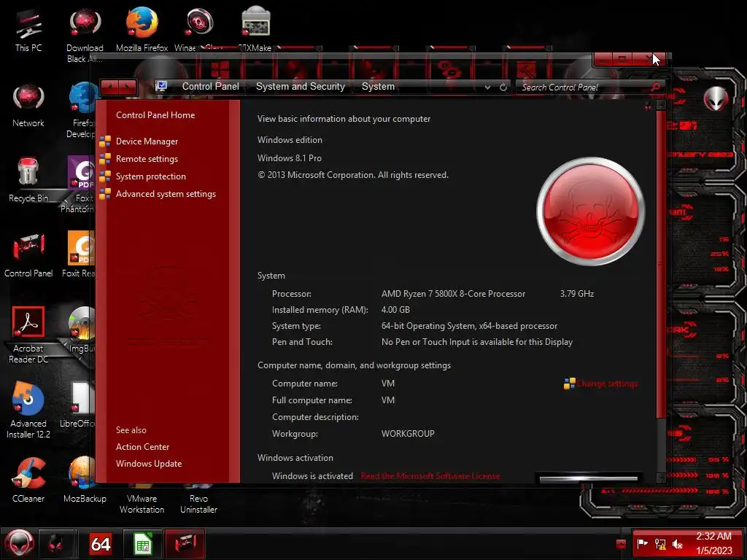This screenshot has width=747, height=560.
Task: Open the Network desktop icon
Action: pos(28,106)
